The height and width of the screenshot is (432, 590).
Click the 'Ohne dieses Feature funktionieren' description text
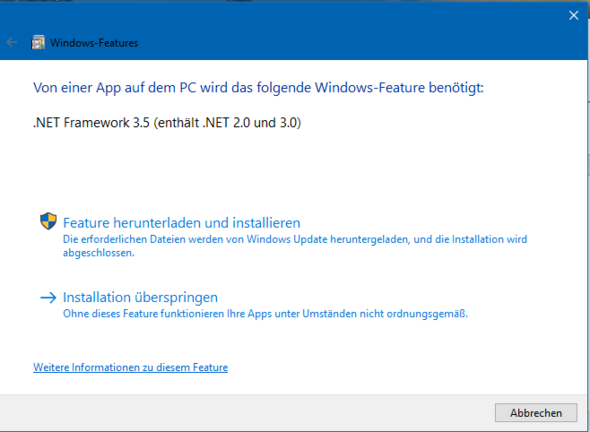pos(265,313)
